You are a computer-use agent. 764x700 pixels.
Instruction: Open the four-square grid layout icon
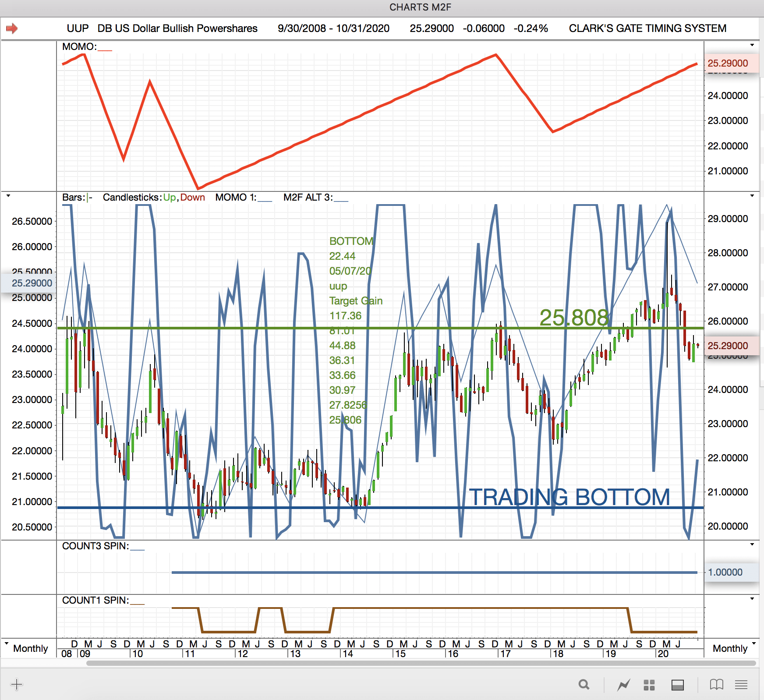pos(649,685)
